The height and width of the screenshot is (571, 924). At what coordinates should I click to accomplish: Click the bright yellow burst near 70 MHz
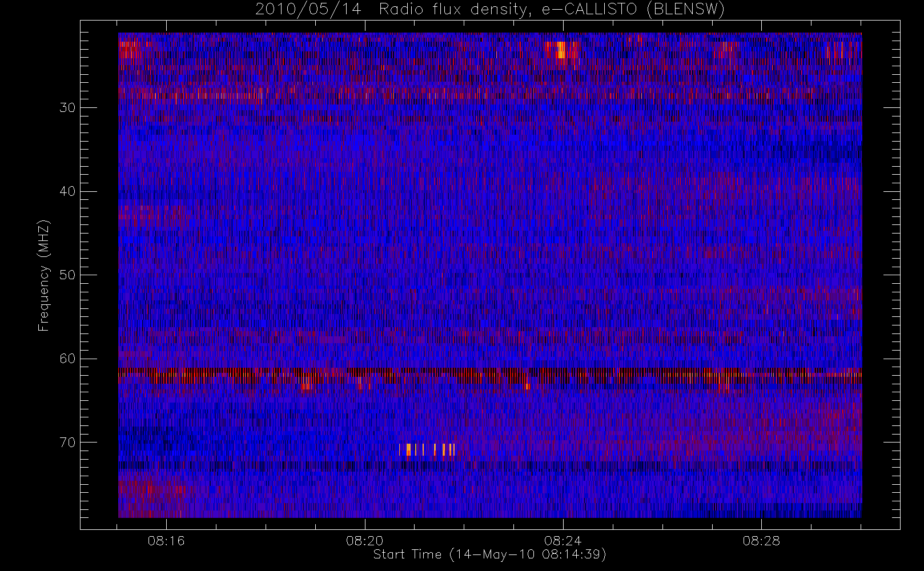[427, 449]
